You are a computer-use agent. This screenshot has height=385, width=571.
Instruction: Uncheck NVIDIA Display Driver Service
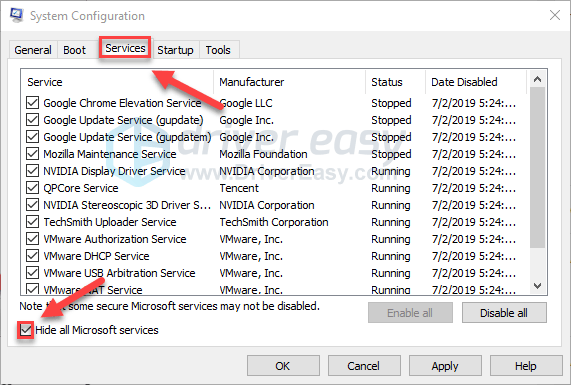tap(33, 171)
